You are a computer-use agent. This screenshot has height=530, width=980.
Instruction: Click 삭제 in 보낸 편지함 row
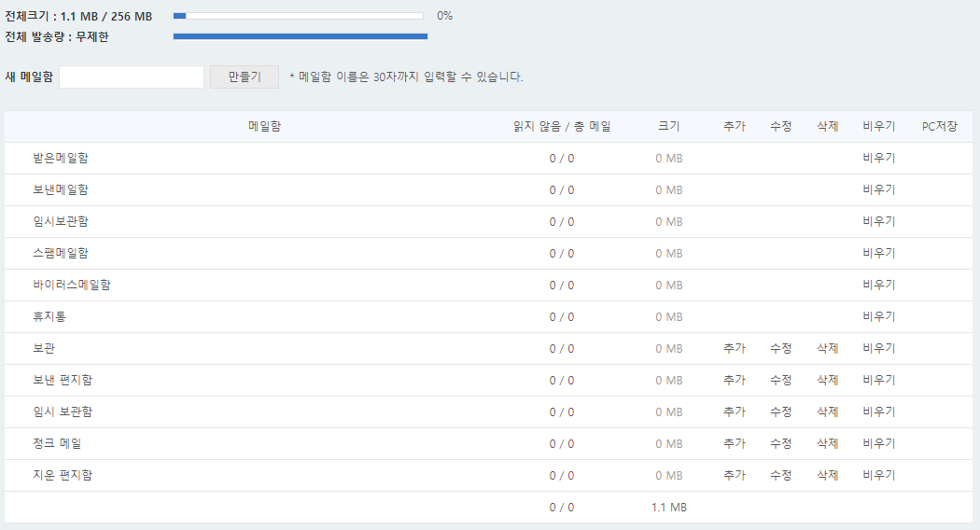click(x=828, y=380)
